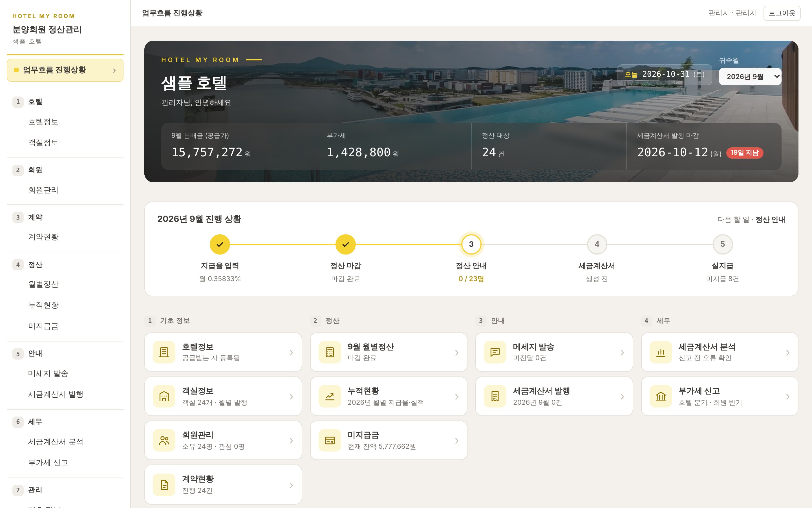812x508 pixels.
Task: Click the checkmark circle for 지급율 입력
Action: [220, 244]
